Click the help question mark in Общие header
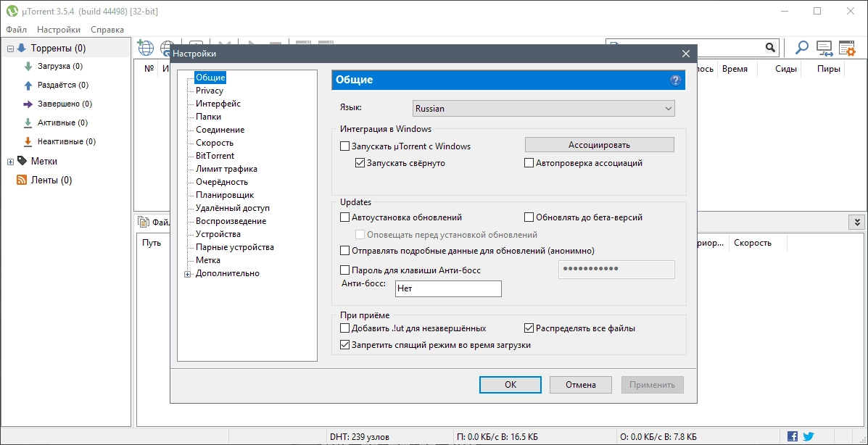 (x=675, y=80)
